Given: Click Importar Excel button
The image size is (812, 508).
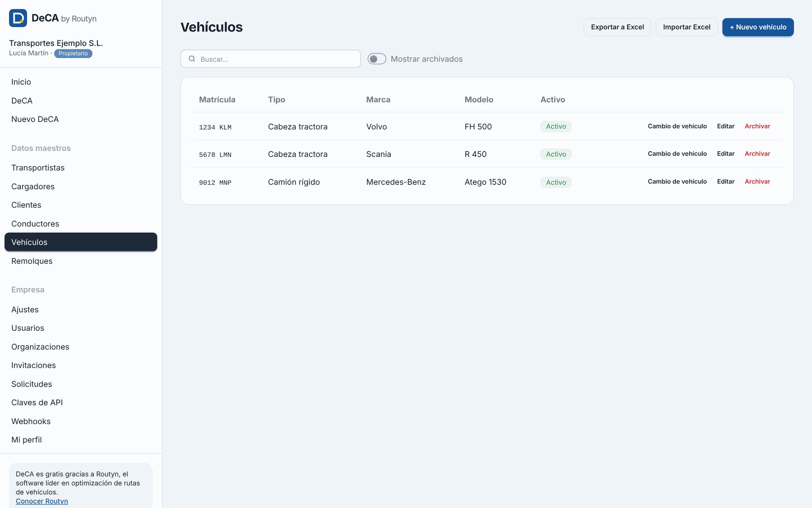Looking at the screenshot, I should [686, 27].
